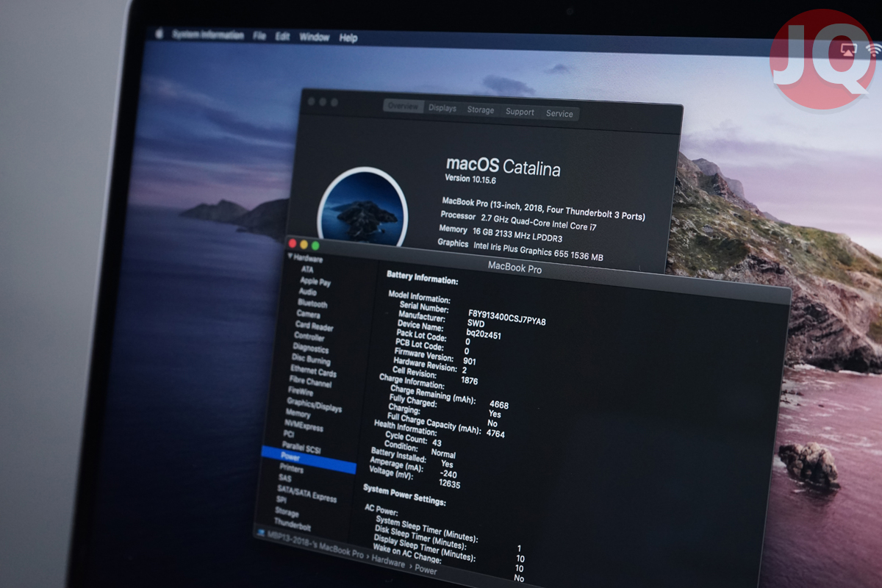Click the full charge capacity value 4764

point(496,434)
